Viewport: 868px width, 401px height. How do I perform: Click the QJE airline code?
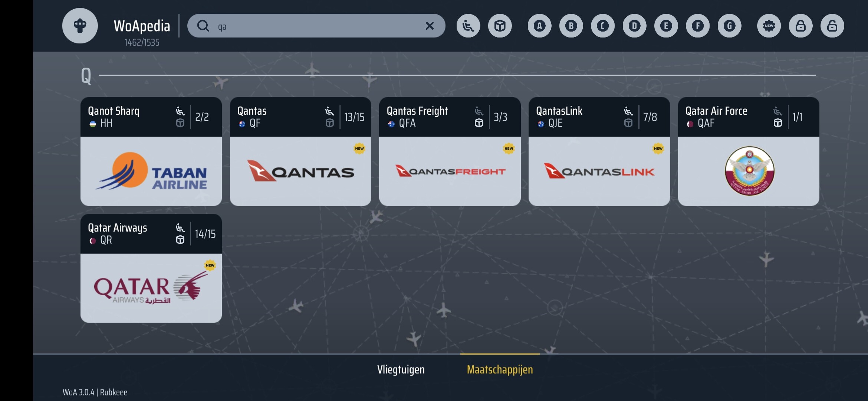coord(555,123)
